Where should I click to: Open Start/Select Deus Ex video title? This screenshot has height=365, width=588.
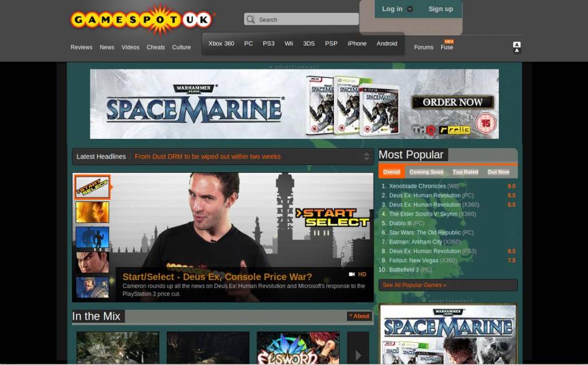[x=217, y=277]
